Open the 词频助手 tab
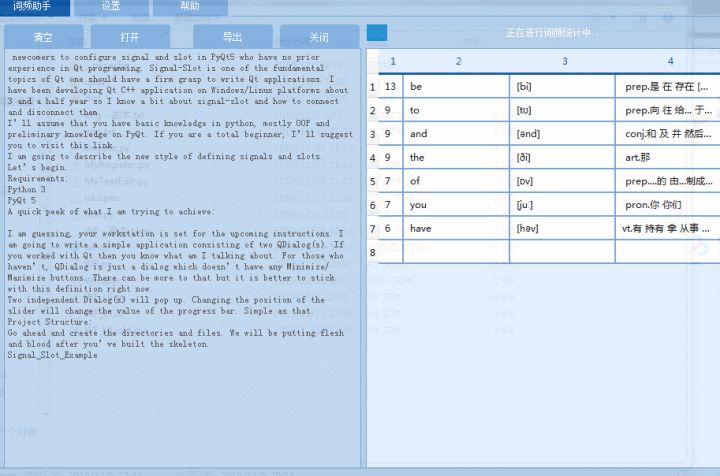The image size is (720, 476). click(x=34, y=7)
